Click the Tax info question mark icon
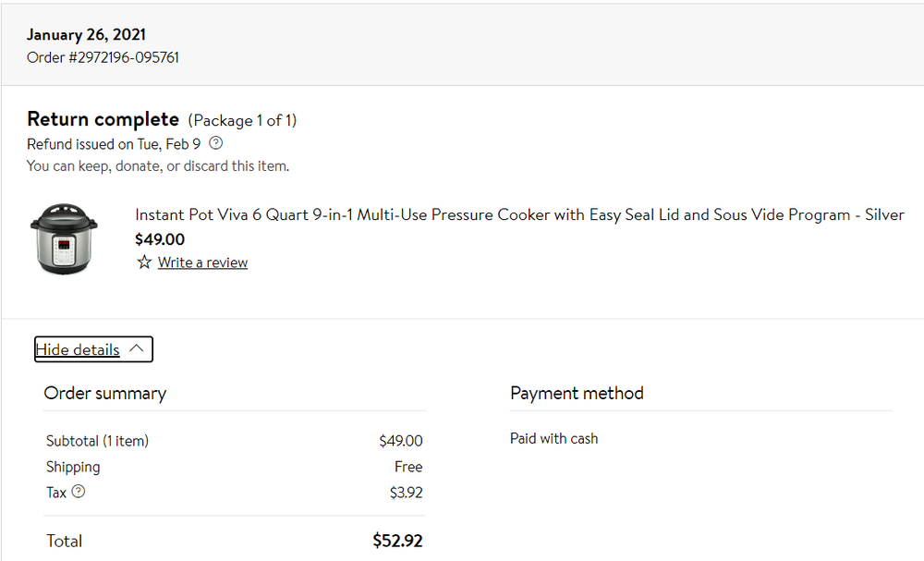The image size is (924, 561). (79, 493)
